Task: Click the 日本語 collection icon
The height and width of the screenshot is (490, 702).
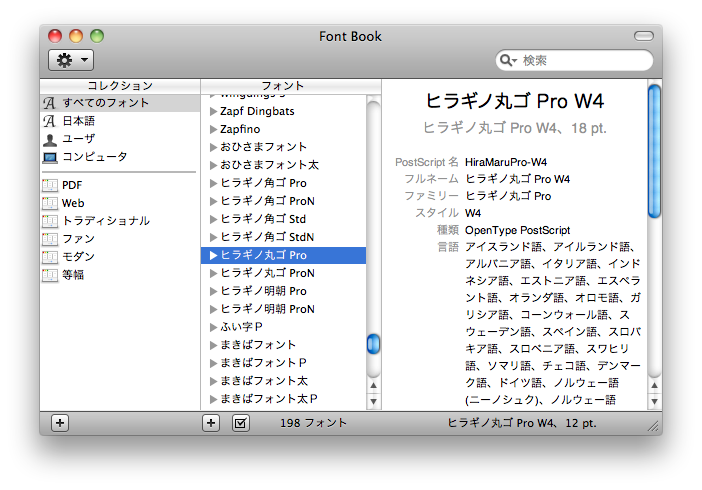Action: [49, 121]
